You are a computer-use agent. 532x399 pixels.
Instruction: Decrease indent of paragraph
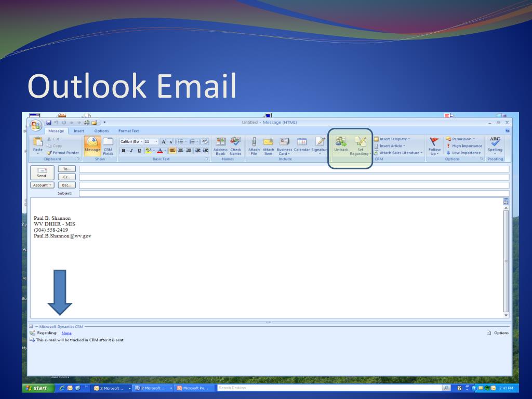coord(197,150)
